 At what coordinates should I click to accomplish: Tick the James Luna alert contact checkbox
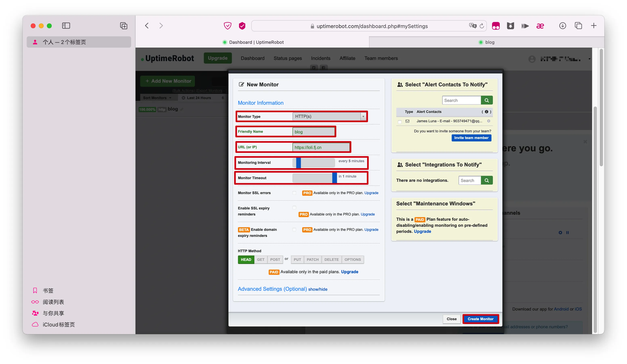click(x=400, y=122)
